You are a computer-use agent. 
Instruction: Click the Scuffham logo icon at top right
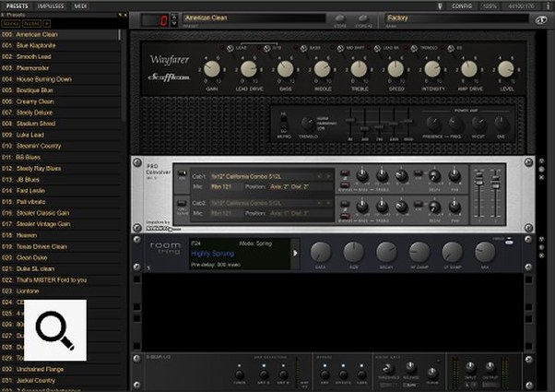click(540, 19)
